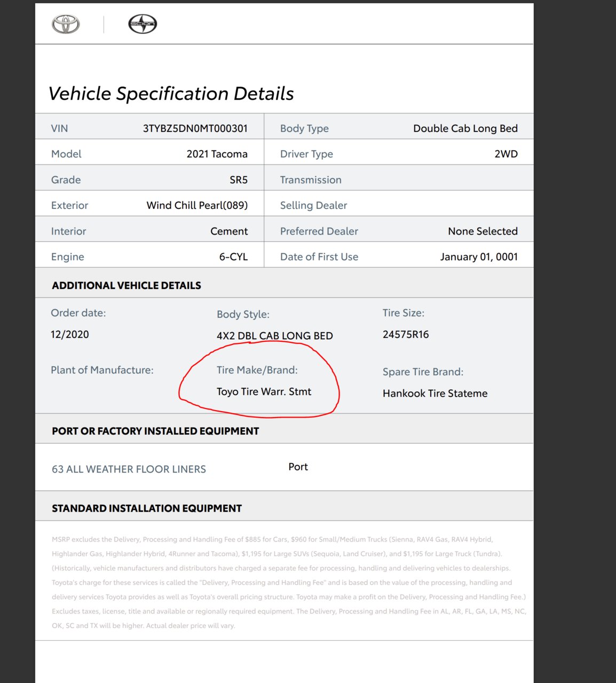Viewport: 616px width, 683px height.
Task: Click Hankook Tire Stateme spare brand
Action: pos(435,394)
